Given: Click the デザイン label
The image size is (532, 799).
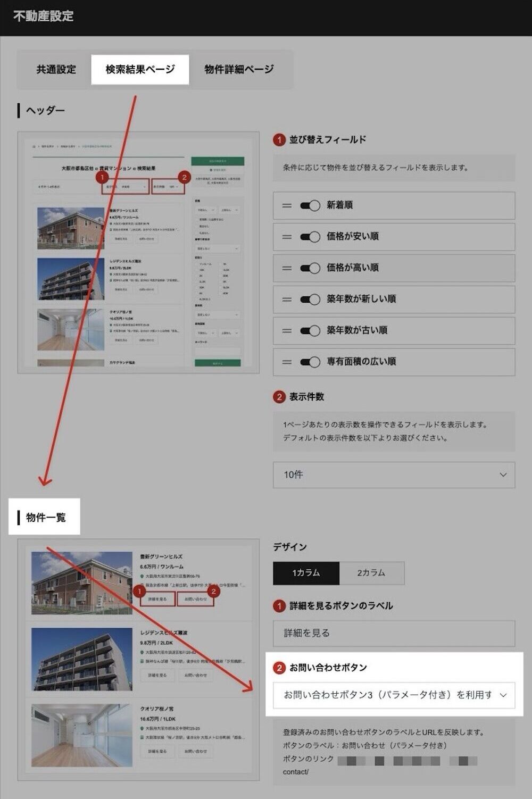Looking at the screenshot, I should tap(290, 547).
